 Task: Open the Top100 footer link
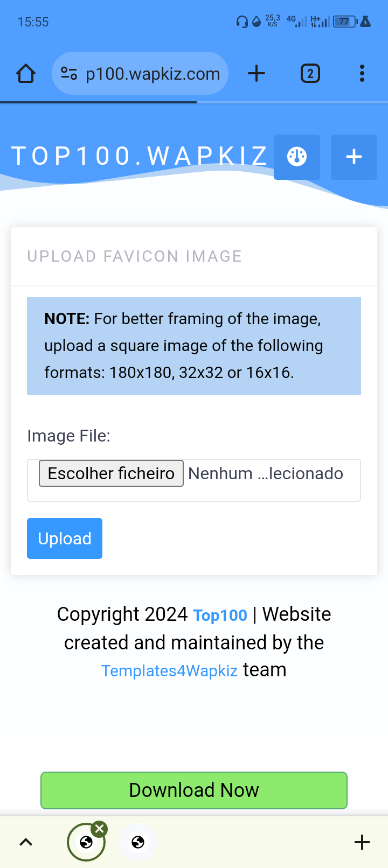(220, 615)
